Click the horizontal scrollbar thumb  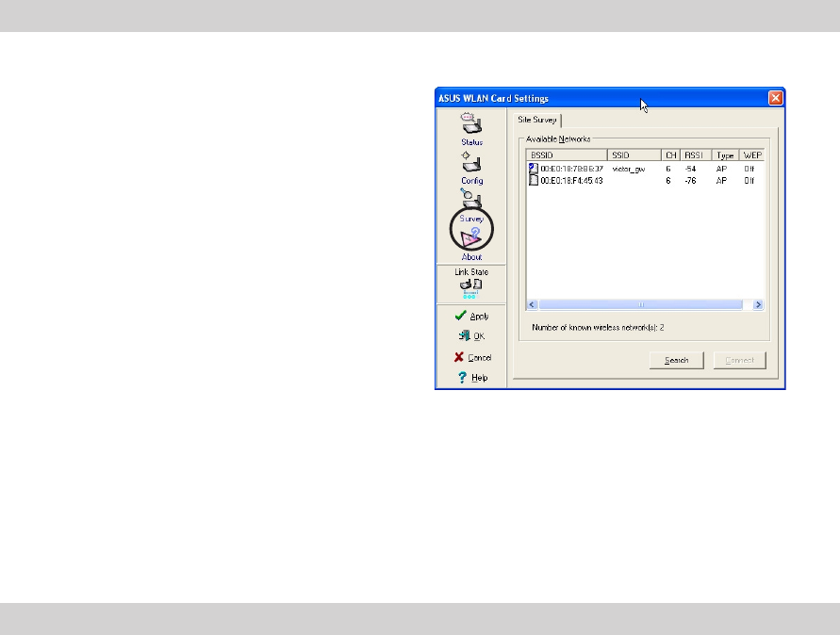pos(641,304)
